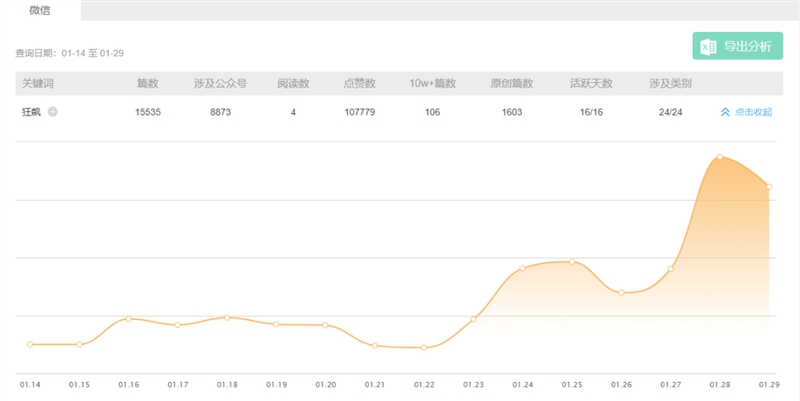
Task: Select the chart data point at 01.29
Action: tap(768, 186)
